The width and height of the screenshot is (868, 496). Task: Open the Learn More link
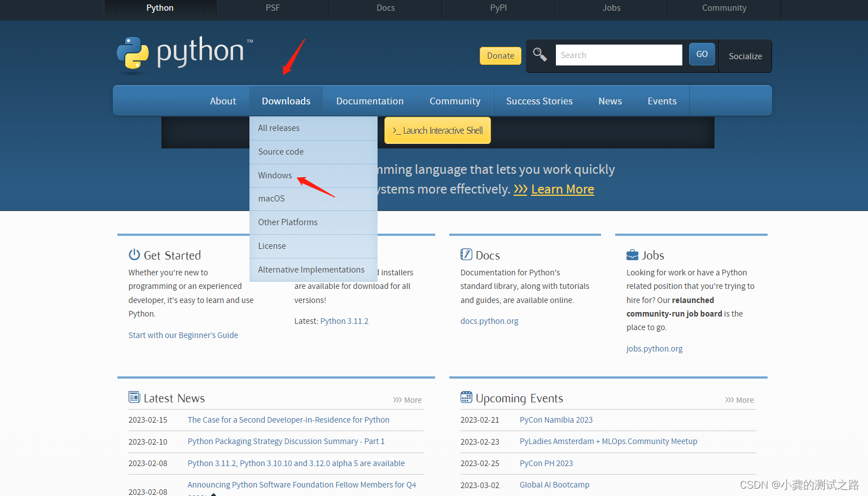(x=562, y=189)
